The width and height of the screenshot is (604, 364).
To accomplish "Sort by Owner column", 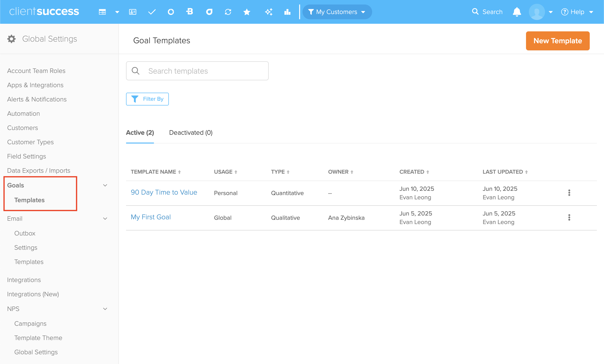I will click(341, 172).
